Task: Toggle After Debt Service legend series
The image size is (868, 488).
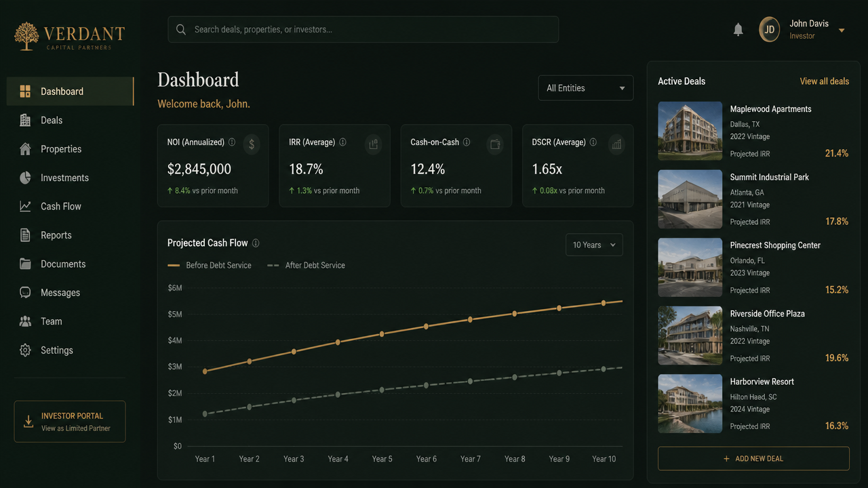Action: [306, 266]
